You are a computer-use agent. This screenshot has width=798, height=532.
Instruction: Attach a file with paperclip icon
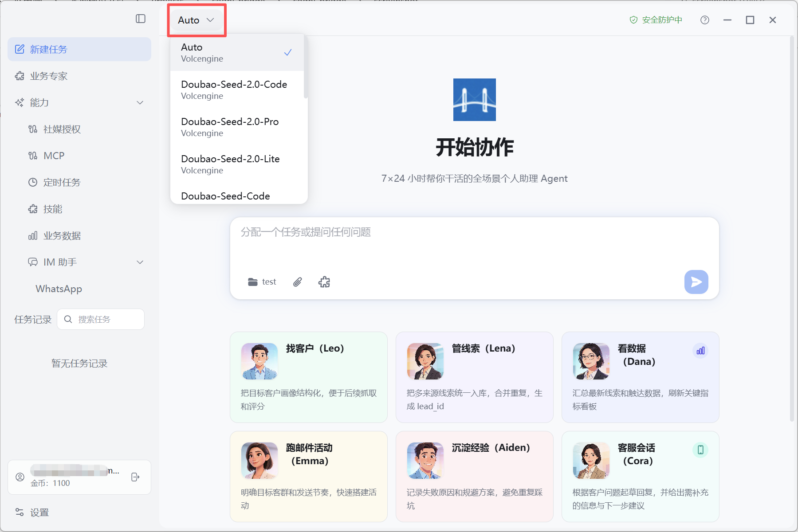tap(297, 282)
